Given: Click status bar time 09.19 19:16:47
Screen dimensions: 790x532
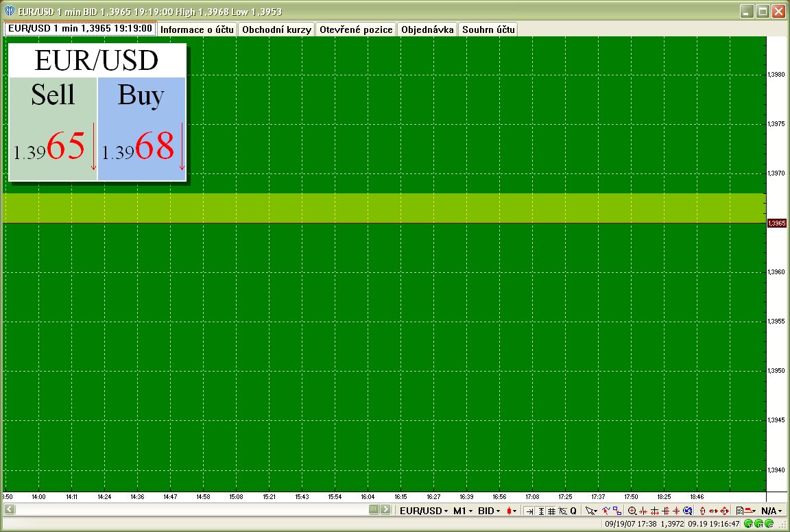Looking at the screenshot, I should (713, 524).
